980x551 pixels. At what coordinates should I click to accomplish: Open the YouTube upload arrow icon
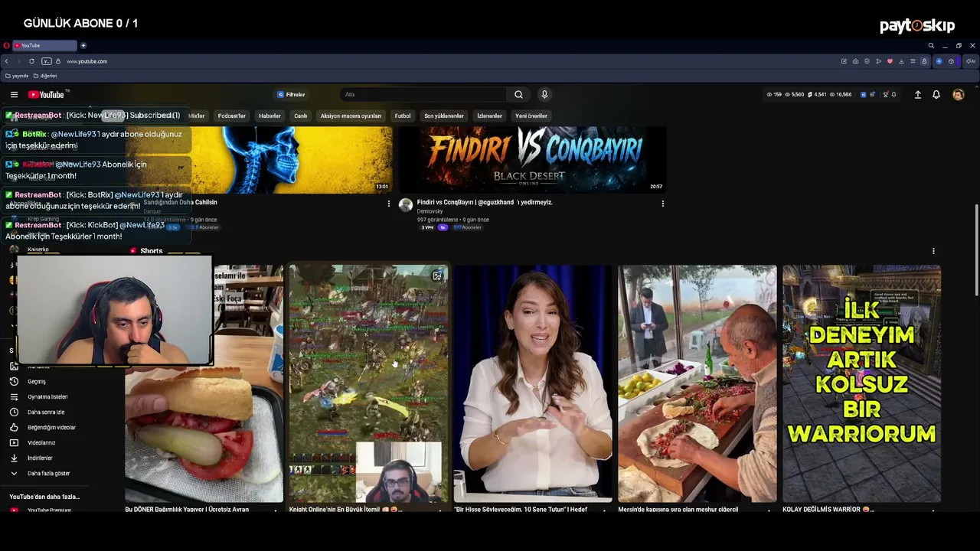[x=917, y=95]
